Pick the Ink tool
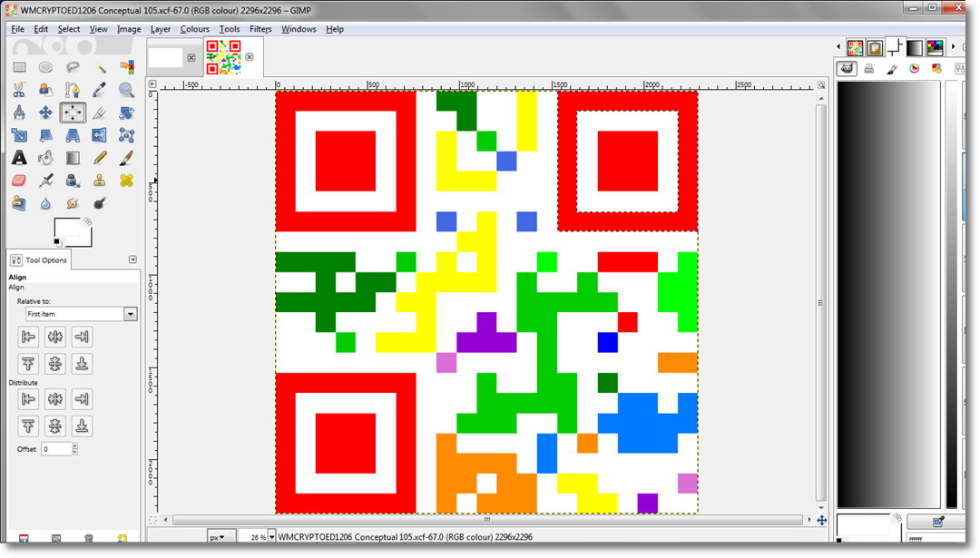 pos(73,181)
